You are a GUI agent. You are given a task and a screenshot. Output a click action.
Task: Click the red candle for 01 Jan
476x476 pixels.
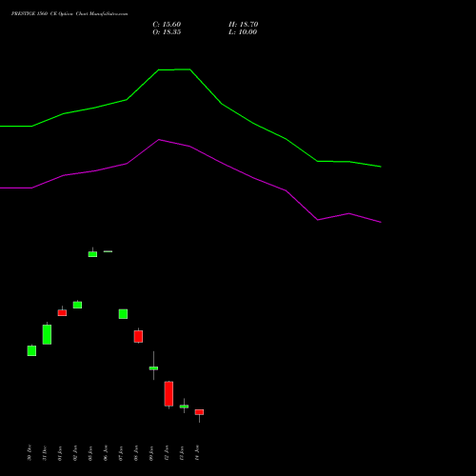(x=62, y=313)
